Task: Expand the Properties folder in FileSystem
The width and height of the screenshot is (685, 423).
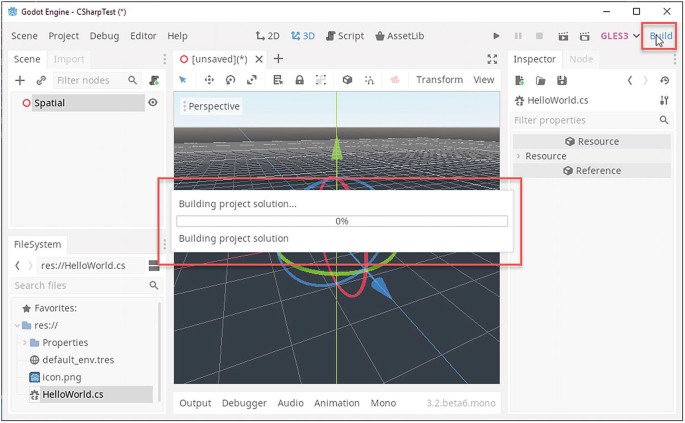Action: [24, 343]
